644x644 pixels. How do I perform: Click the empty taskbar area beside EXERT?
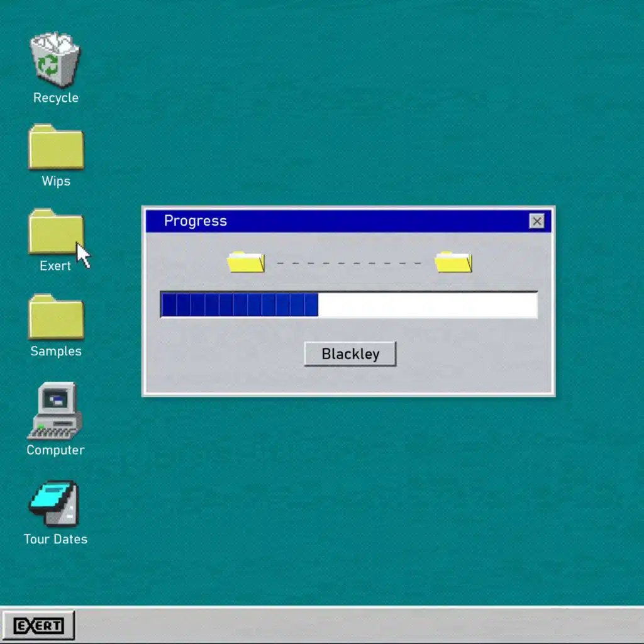[358, 626]
